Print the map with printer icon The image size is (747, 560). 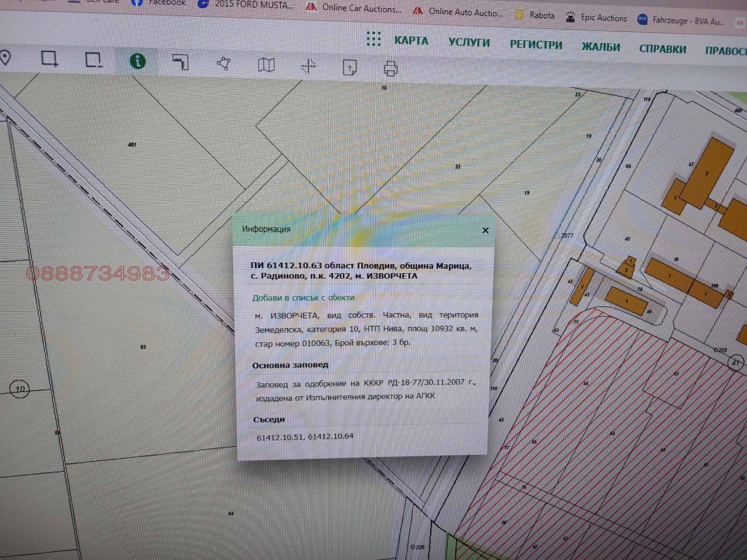pos(391,69)
